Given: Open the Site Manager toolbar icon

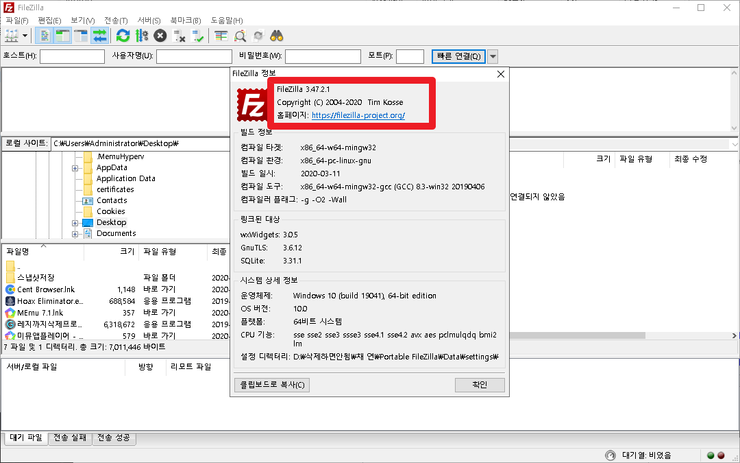Looking at the screenshot, I should coord(11,36).
